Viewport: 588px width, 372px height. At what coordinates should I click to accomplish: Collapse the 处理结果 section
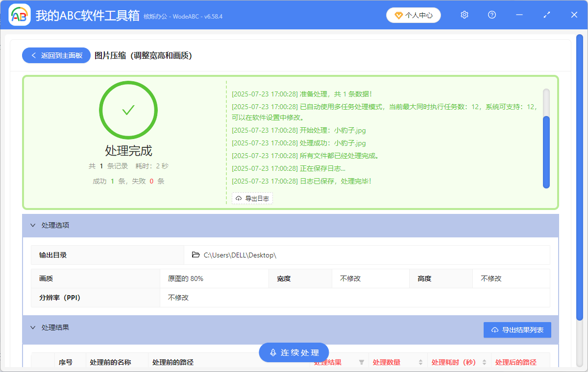[33, 327]
